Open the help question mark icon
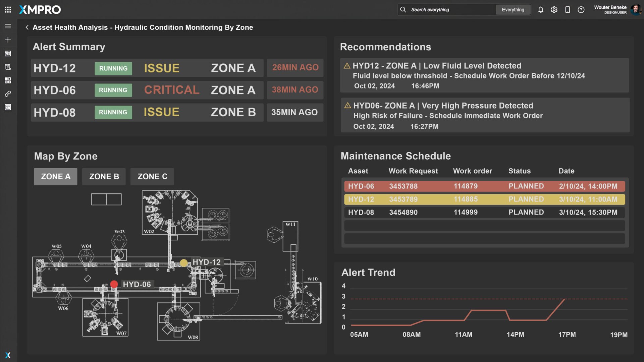Image resolution: width=644 pixels, height=362 pixels. [x=581, y=10]
